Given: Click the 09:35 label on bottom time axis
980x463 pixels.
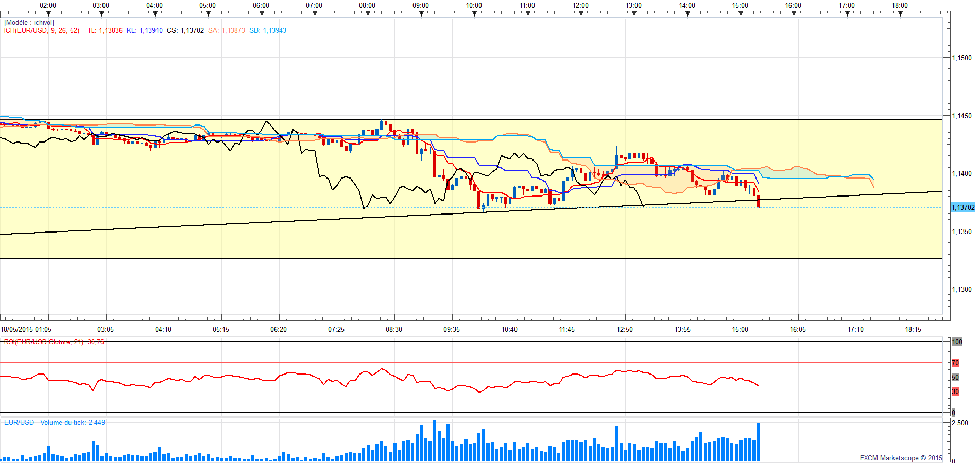Looking at the screenshot, I should 452,330.
